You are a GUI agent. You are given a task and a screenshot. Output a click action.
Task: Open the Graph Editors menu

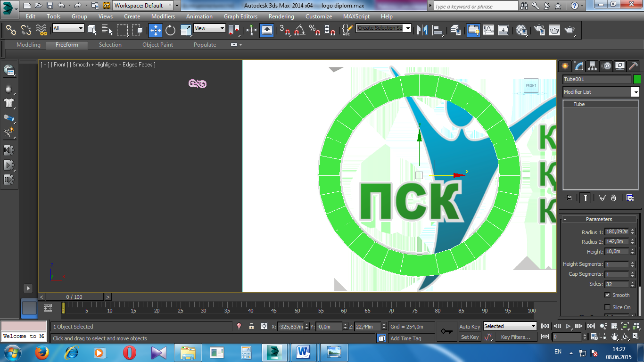(x=240, y=16)
